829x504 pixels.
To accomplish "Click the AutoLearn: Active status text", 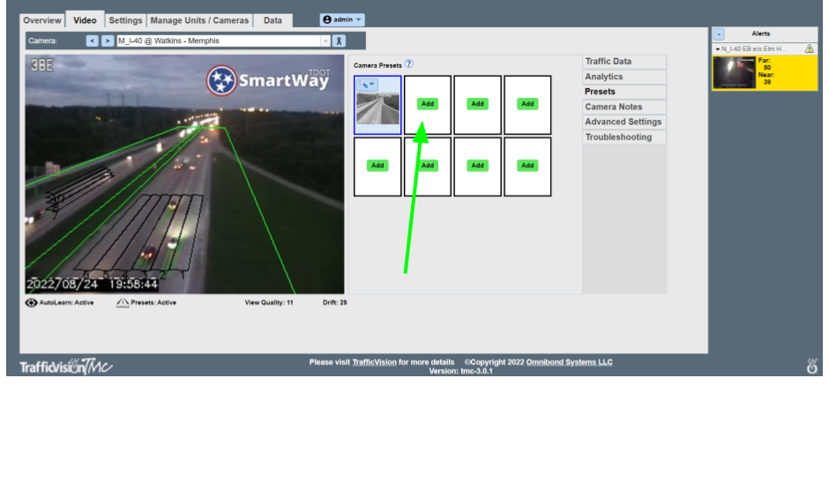I will (67, 303).
